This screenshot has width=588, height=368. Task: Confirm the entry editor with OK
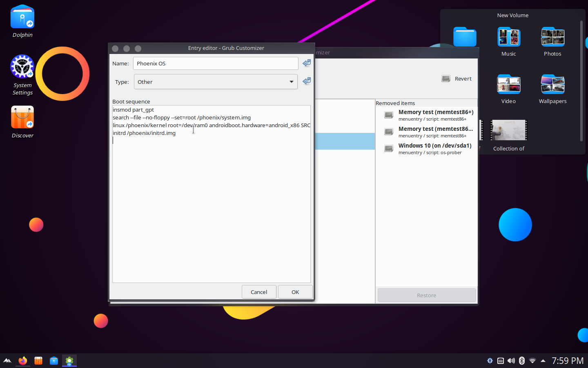click(x=295, y=292)
